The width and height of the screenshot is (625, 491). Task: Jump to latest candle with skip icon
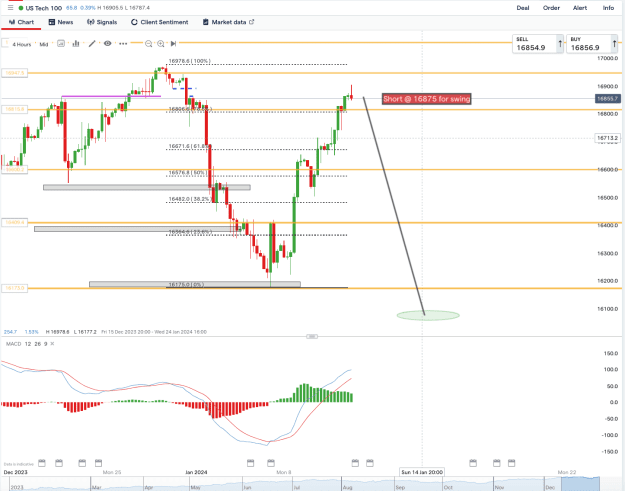click(173, 44)
